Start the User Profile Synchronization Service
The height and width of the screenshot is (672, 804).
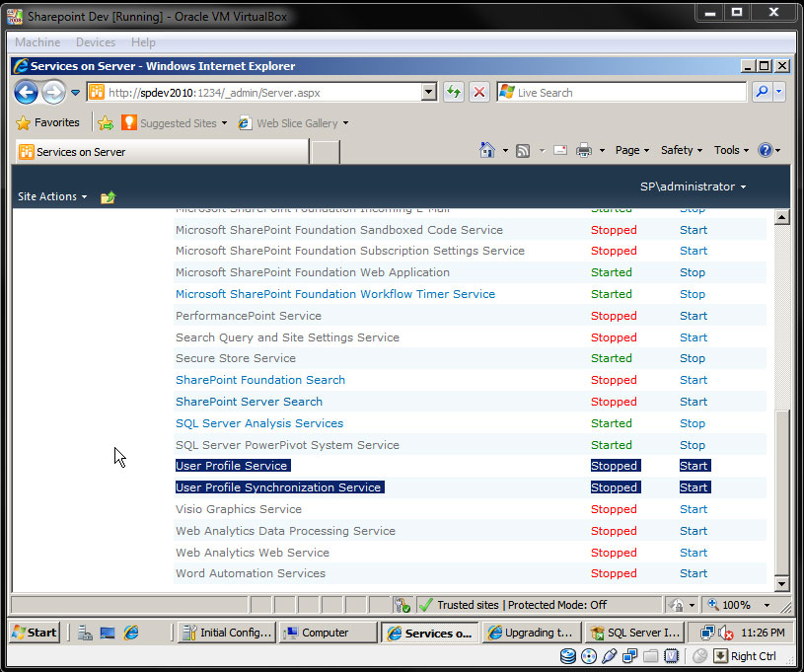point(694,487)
